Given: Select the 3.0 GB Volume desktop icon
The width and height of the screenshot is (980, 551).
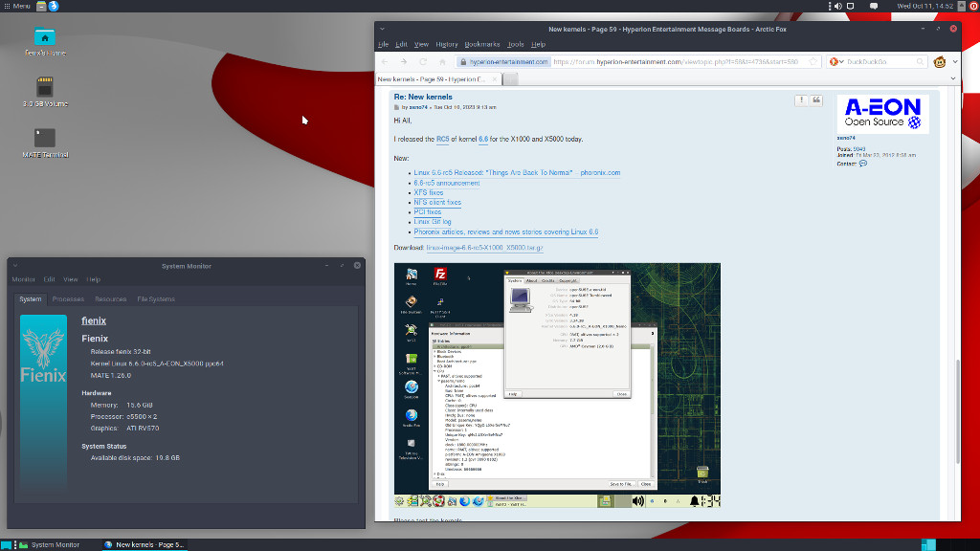Looking at the screenshot, I should tap(45, 93).
